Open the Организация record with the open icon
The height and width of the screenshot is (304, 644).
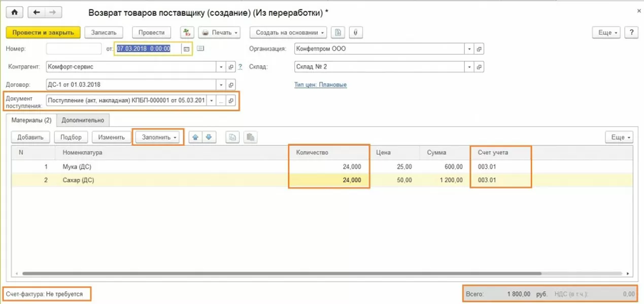pos(479,49)
